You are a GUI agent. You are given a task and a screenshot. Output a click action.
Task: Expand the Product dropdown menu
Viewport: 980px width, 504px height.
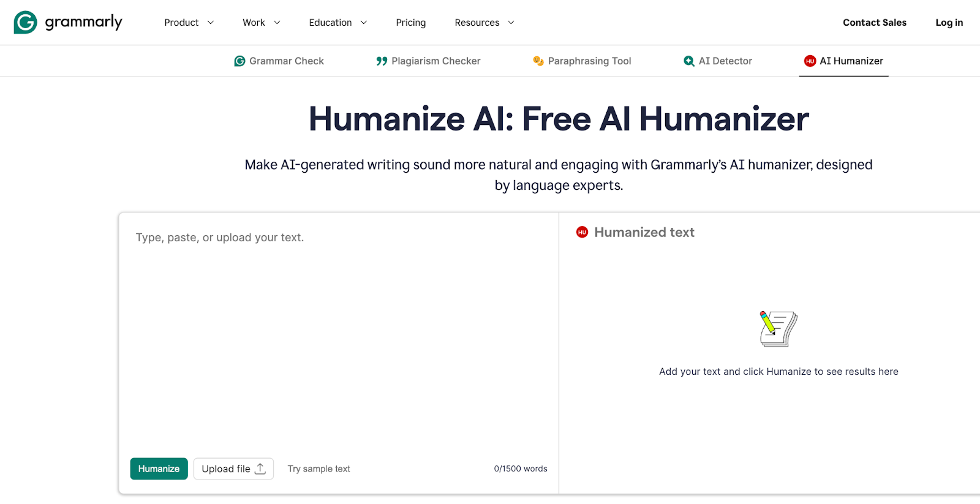189,23
